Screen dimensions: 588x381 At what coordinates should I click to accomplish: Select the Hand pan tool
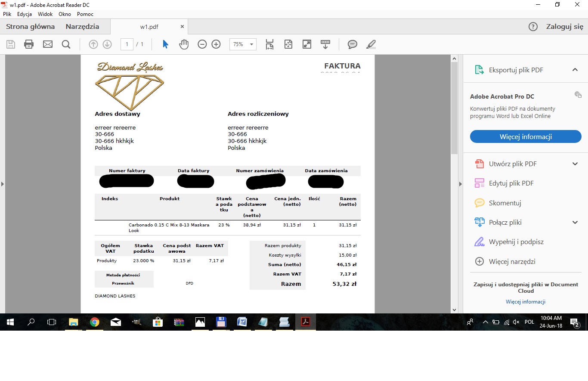[x=184, y=44]
